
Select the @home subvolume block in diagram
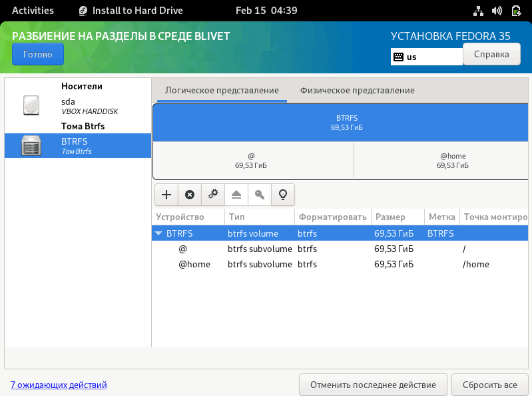[441, 161]
